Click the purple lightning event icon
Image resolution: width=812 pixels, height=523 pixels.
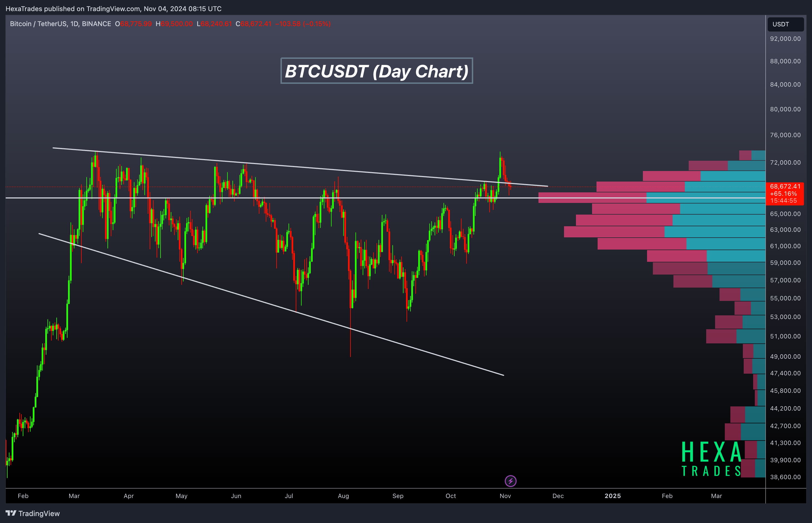[510, 481]
